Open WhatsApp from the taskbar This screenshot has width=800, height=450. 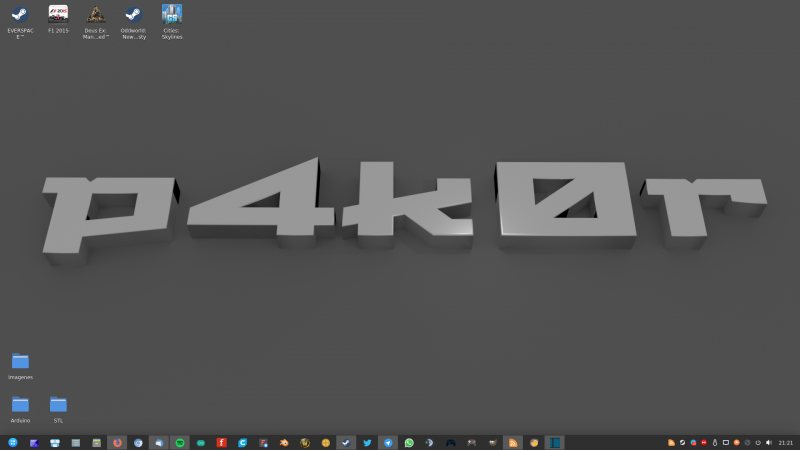(409, 442)
